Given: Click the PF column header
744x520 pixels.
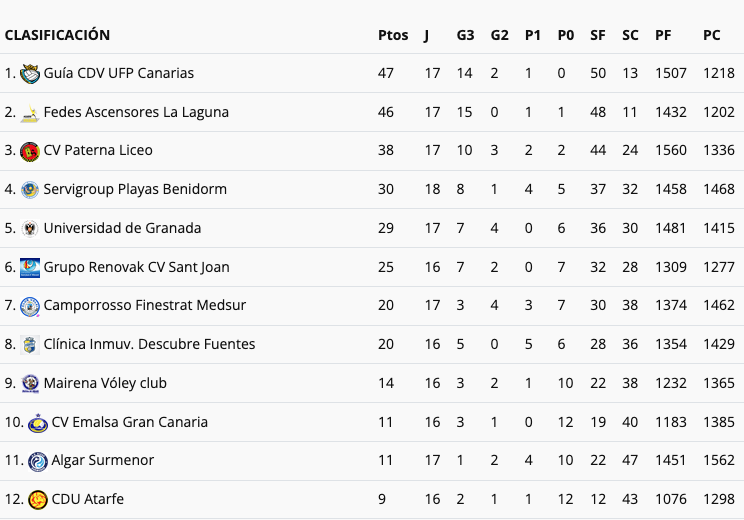Looking at the screenshot, I should (x=663, y=35).
